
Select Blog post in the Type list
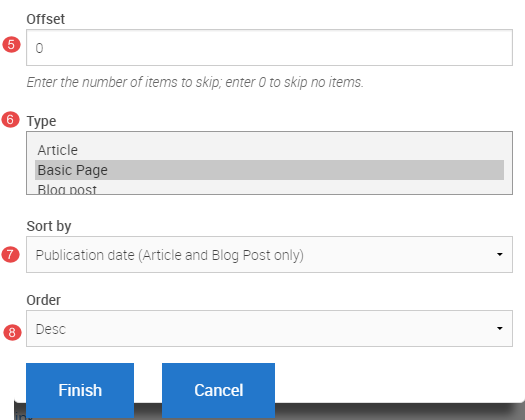click(x=269, y=188)
